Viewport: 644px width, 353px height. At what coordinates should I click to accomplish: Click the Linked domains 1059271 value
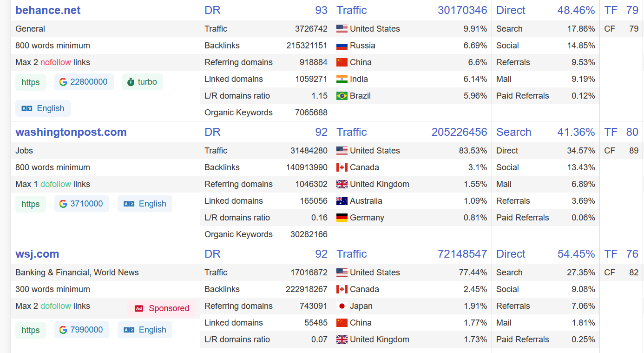pos(311,79)
